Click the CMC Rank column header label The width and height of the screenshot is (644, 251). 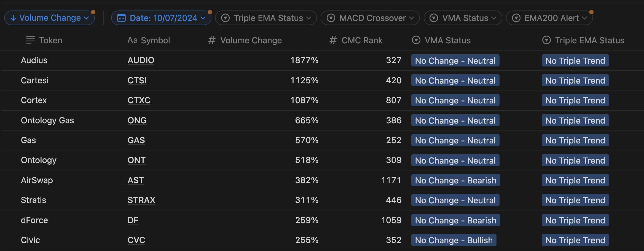362,40
